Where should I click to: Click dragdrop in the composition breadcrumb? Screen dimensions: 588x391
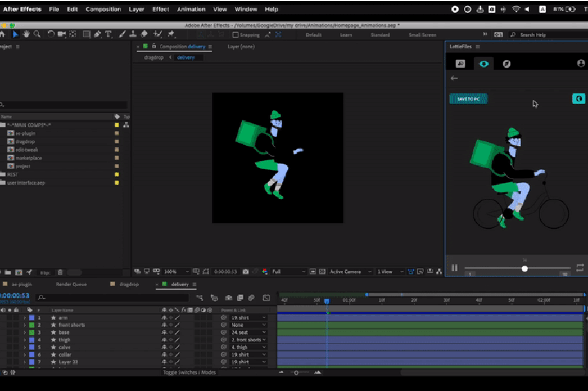(154, 57)
